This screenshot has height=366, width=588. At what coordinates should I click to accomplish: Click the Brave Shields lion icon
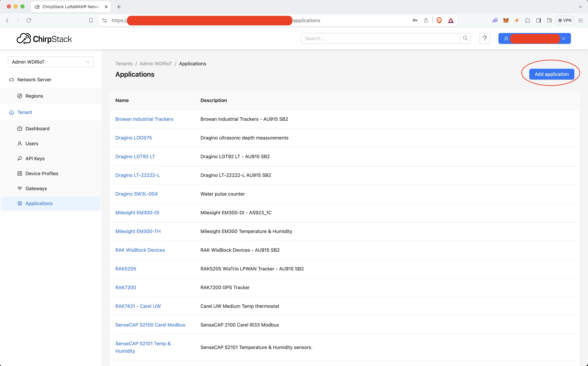pyautogui.click(x=439, y=20)
